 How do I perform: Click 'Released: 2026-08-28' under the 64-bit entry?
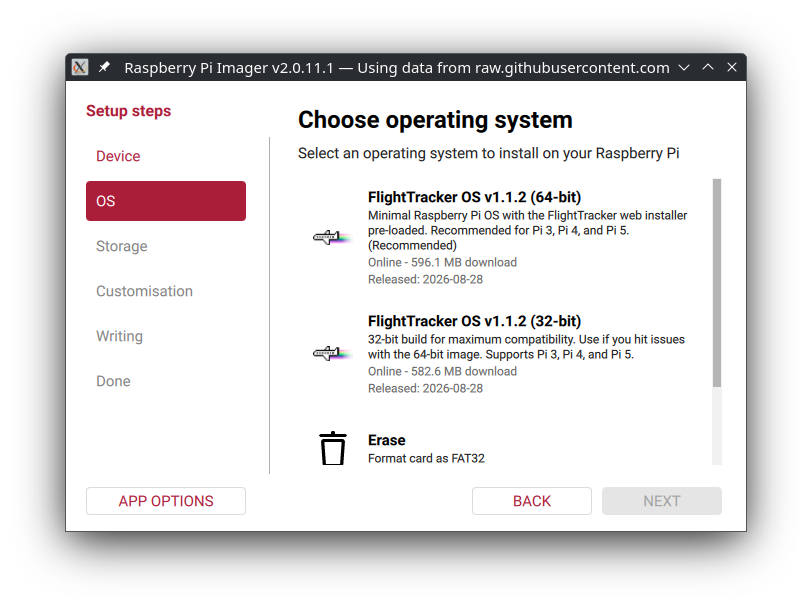coord(425,280)
